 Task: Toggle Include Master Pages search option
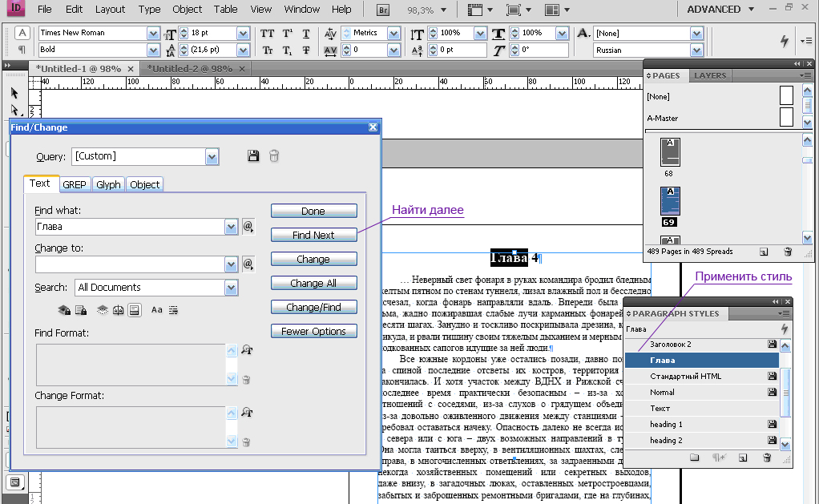[x=119, y=310]
